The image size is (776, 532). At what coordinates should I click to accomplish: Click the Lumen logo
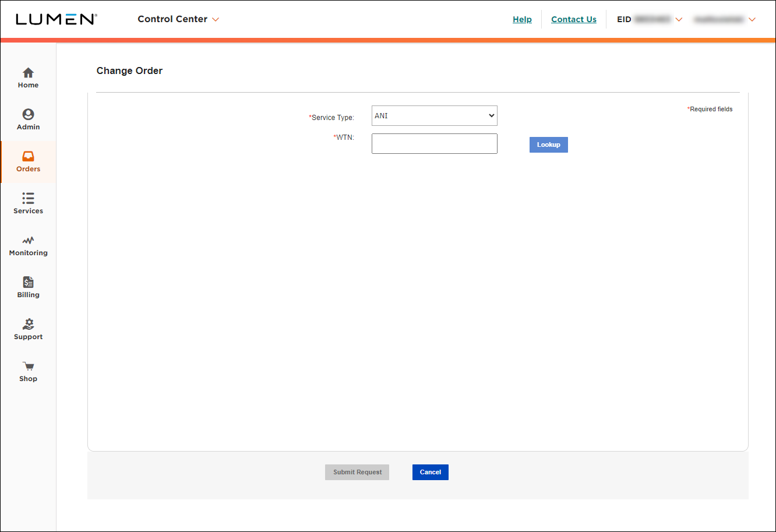(56, 19)
